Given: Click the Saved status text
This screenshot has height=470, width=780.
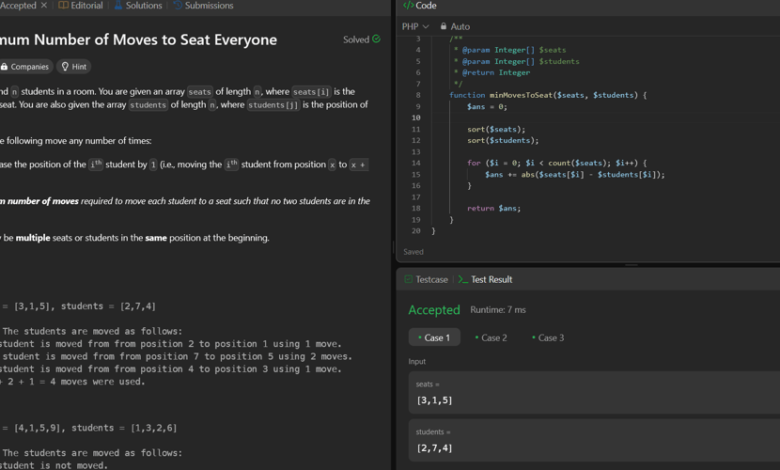Looking at the screenshot, I should pos(413,252).
